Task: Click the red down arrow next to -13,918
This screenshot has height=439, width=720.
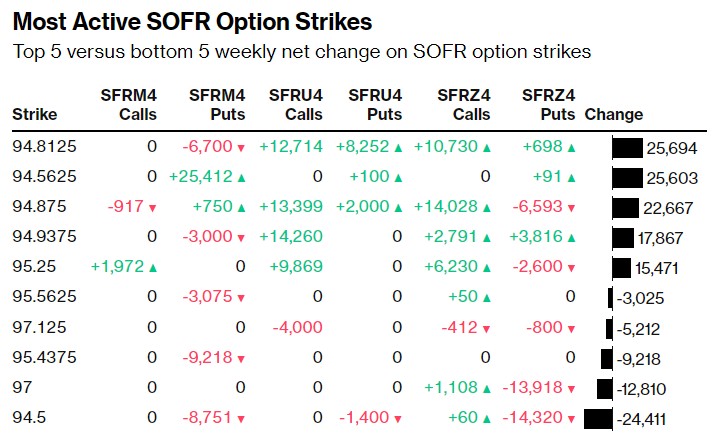Action: tap(570, 388)
